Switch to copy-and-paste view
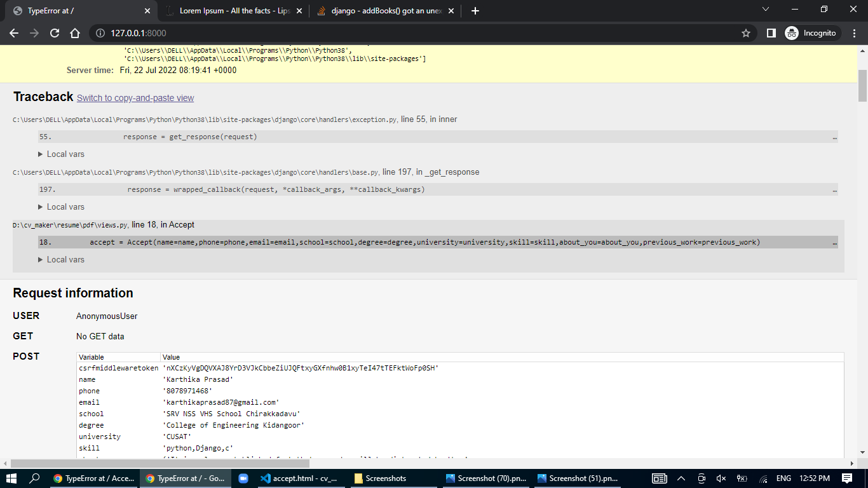868x488 pixels. pos(135,98)
